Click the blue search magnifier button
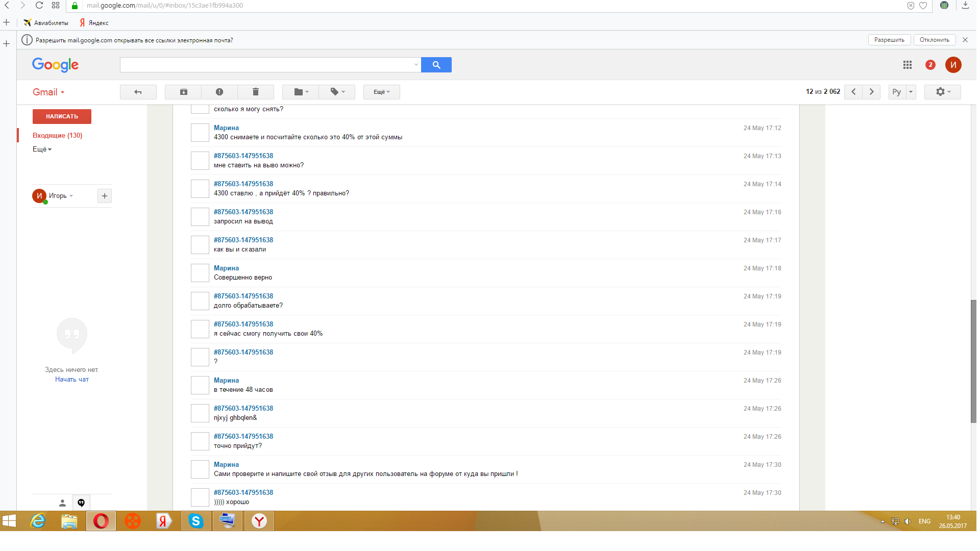 pyautogui.click(x=436, y=65)
